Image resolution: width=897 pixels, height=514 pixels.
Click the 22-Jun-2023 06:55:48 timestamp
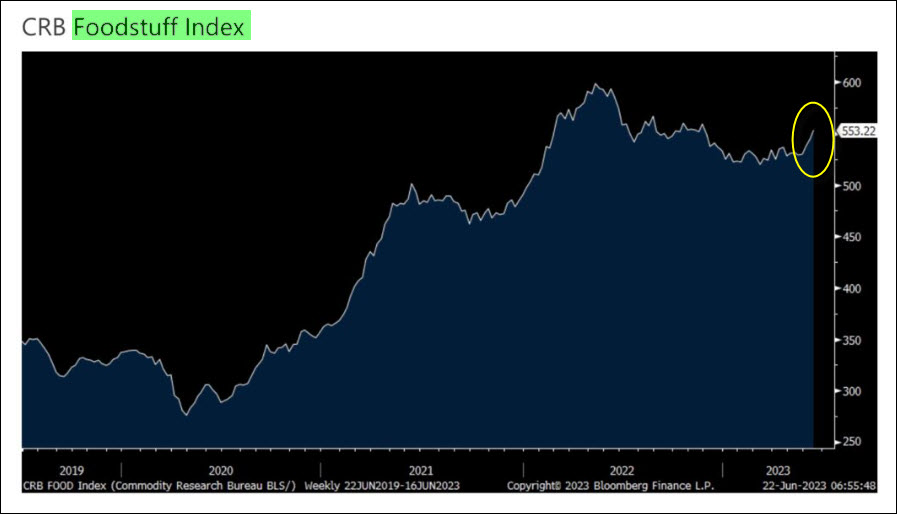click(x=817, y=484)
